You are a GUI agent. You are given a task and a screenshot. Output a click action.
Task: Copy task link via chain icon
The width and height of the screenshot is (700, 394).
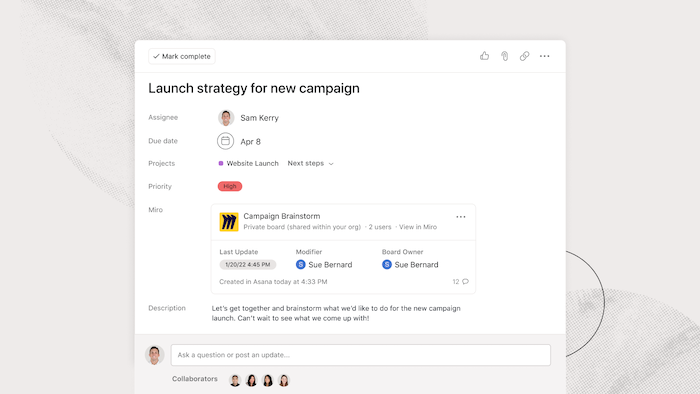click(525, 56)
